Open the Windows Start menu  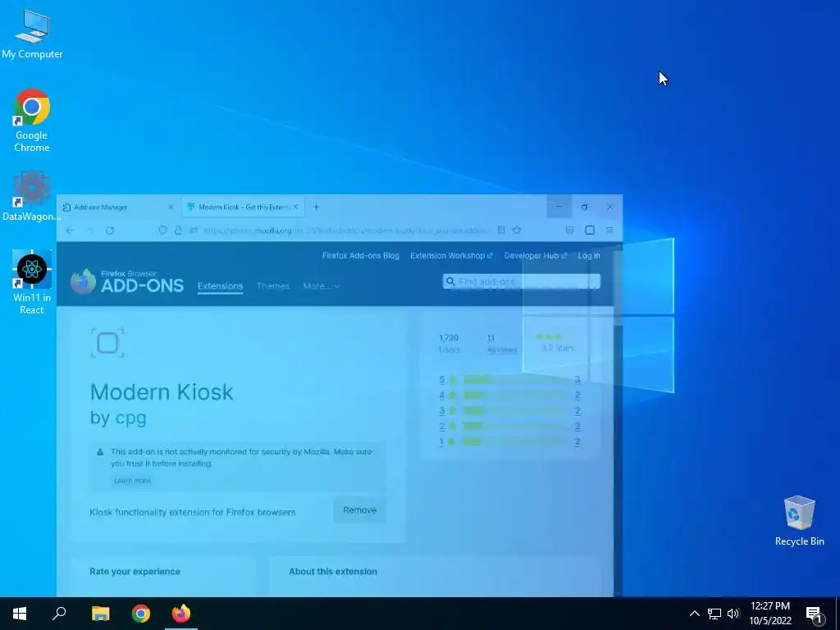[20, 614]
